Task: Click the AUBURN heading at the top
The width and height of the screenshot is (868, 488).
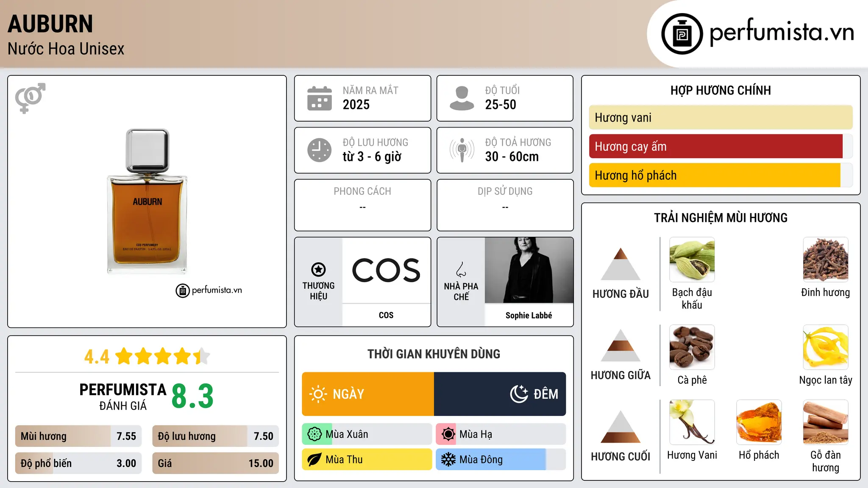Action: (x=50, y=24)
